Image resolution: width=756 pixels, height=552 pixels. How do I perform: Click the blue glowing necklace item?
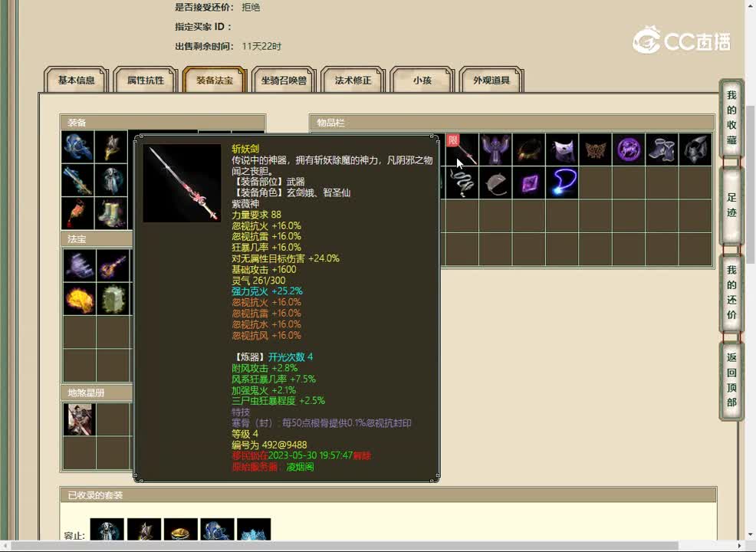[x=564, y=182]
